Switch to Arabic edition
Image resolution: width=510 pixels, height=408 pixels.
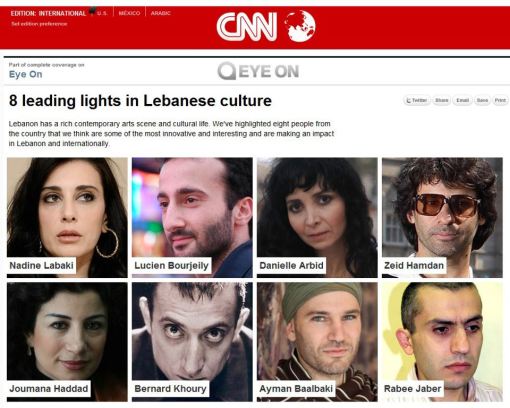[x=160, y=13]
